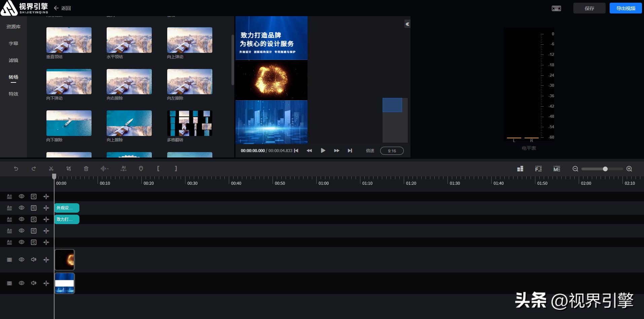Undo the last edit in timeline toolbar

coord(16,169)
